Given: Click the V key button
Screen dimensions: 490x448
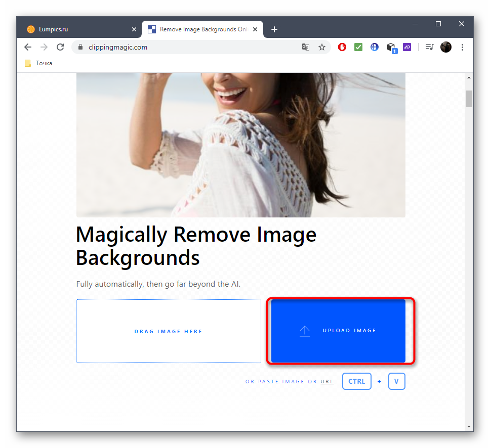Looking at the screenshot, I should [396, 381].
